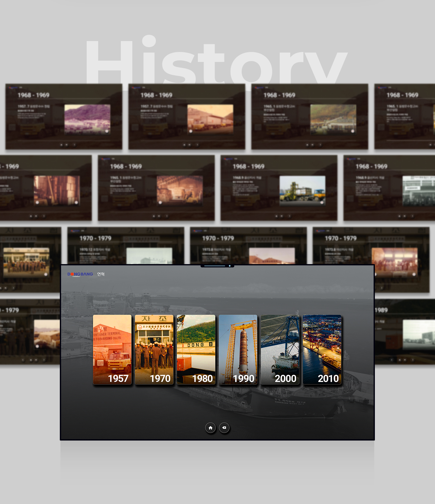This screenshot has width=435, height=504.
Task: Open the 1957 history card
Action: (x=112, y=350)
